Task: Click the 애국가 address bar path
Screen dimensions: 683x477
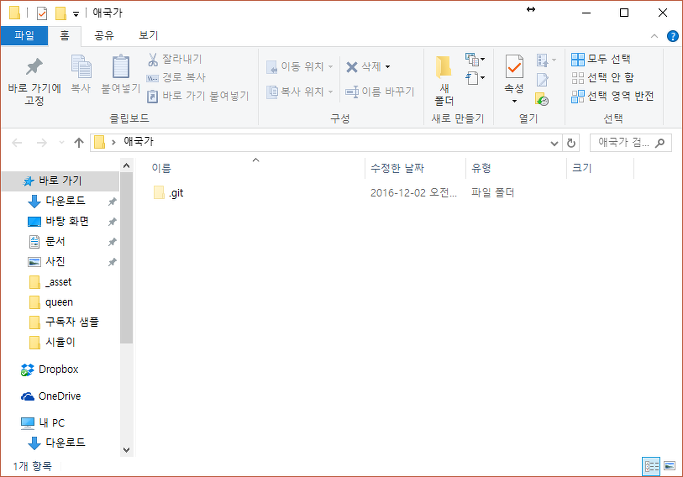Action: [139, 142]
